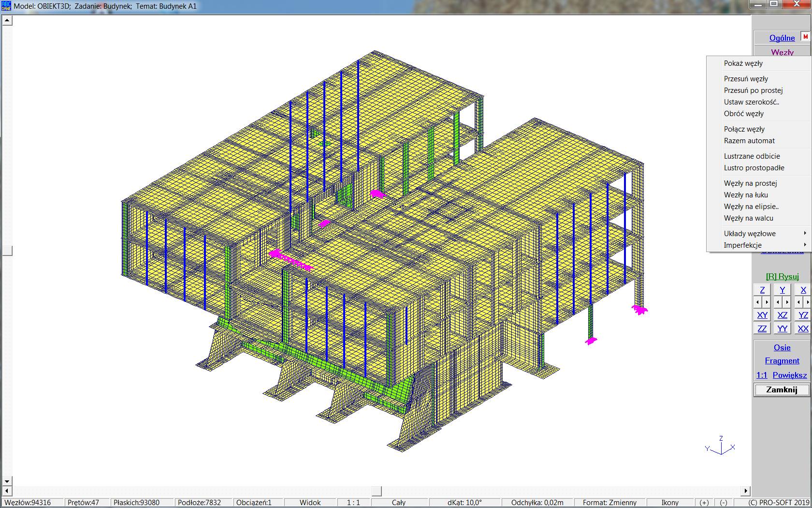Toggle Widok mode in status bar

(x=310, y=503)
